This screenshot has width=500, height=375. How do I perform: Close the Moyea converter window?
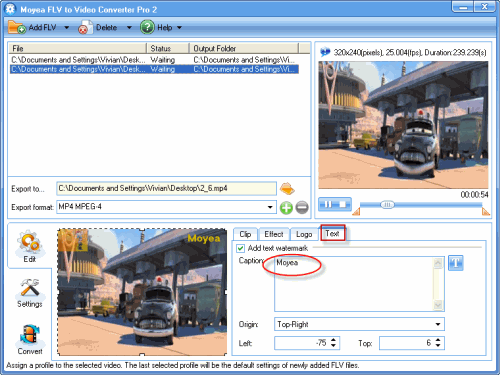coord(485,7)
